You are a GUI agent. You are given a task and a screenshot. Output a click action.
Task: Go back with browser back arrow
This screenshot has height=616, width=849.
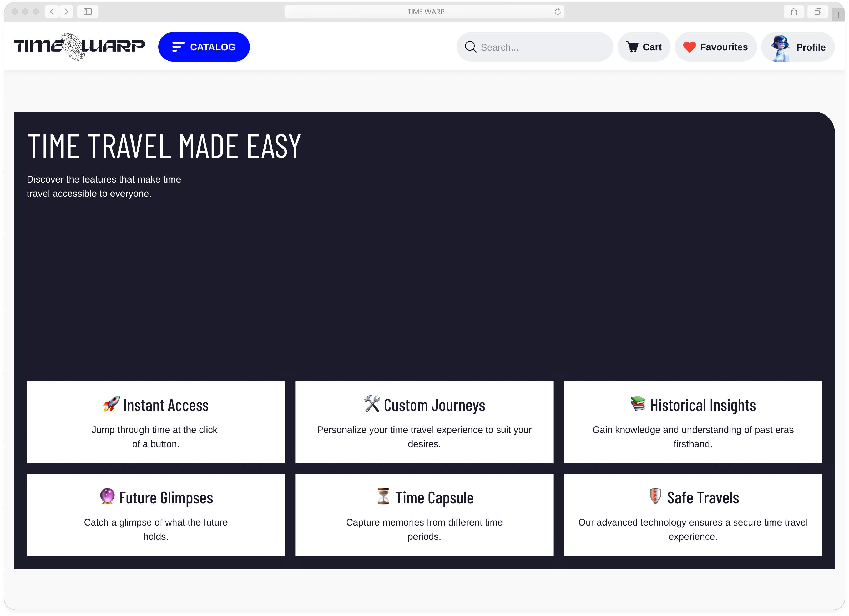coord(52,12)
